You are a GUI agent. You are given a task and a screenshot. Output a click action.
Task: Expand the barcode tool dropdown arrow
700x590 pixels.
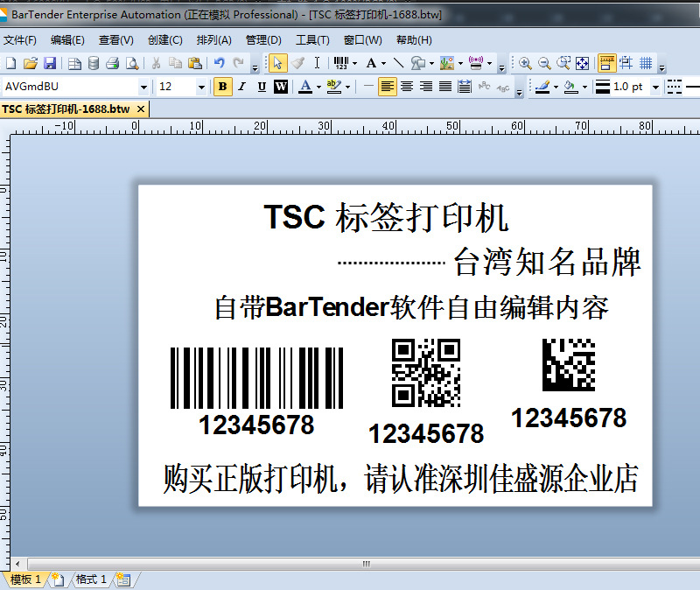(x=355, y=63)
